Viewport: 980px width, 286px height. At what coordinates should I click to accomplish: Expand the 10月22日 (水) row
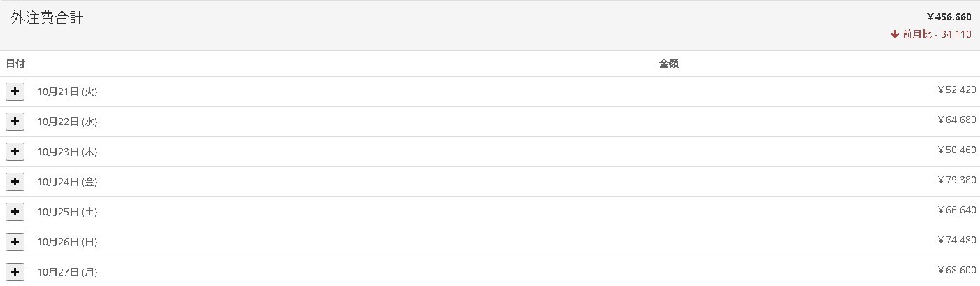coord(15,122)
